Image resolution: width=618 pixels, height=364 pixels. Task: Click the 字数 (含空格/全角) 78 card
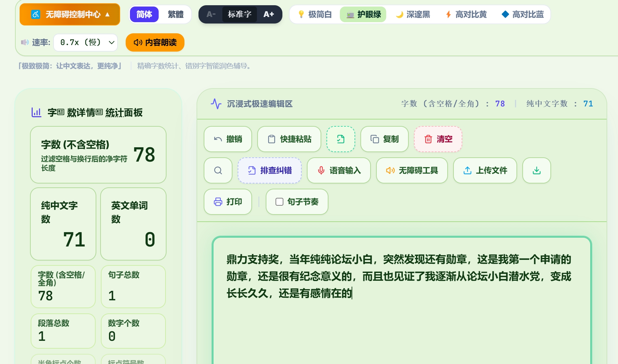pos(63,287)
